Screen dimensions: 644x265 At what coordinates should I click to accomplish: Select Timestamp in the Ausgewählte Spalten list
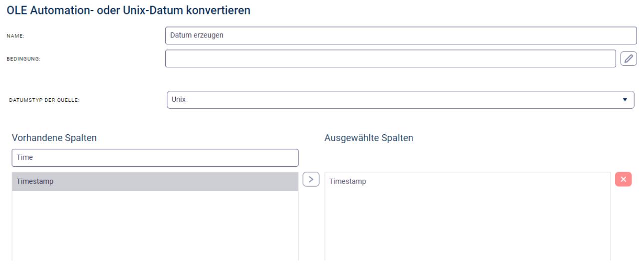(x=348, y=182)
